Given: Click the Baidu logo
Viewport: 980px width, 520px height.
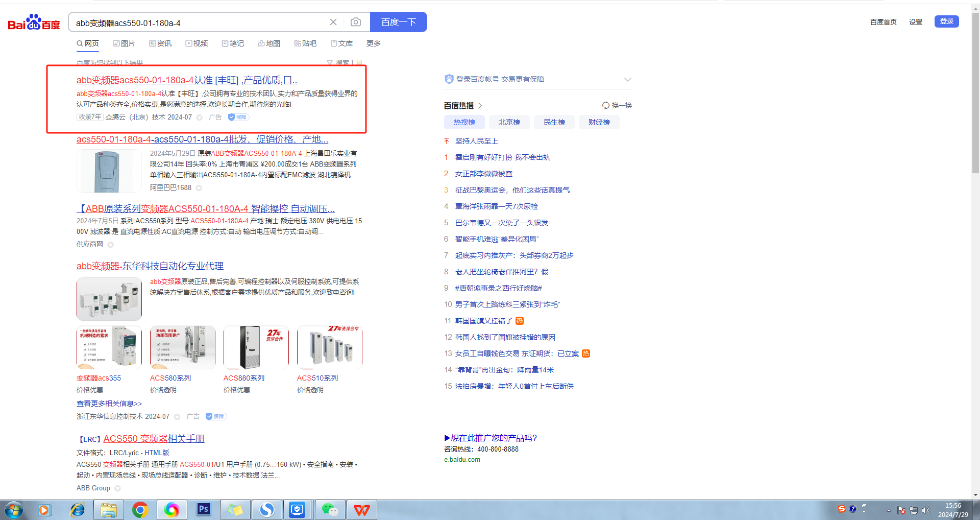Looking at the screenshot, I should (34, 22).
